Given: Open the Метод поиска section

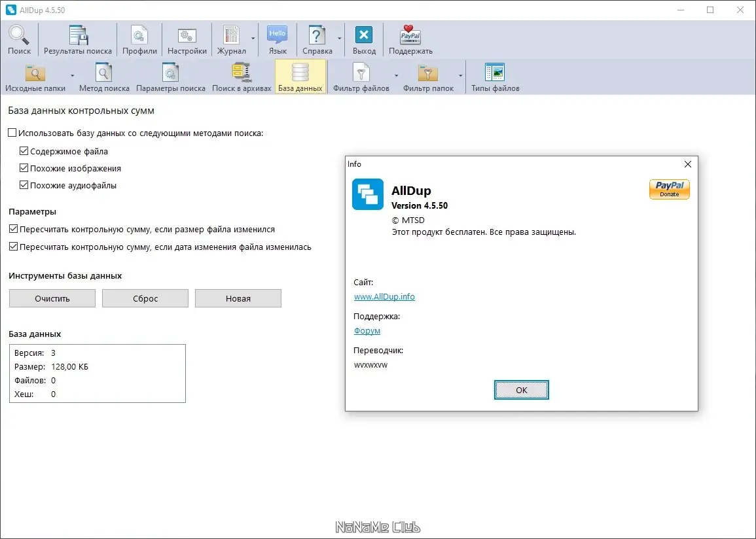Looking at the screenshot, I should tap(104, 77).
